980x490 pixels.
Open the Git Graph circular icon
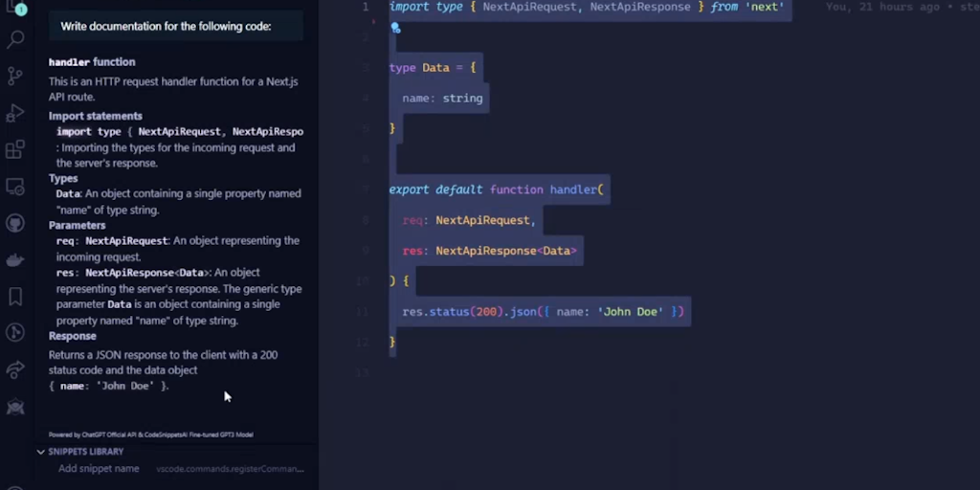[15, 332]
